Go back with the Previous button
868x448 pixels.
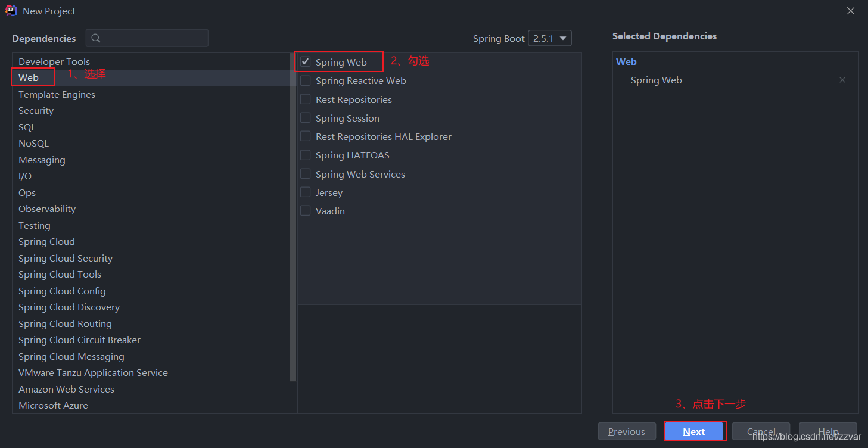pos(627,431)
